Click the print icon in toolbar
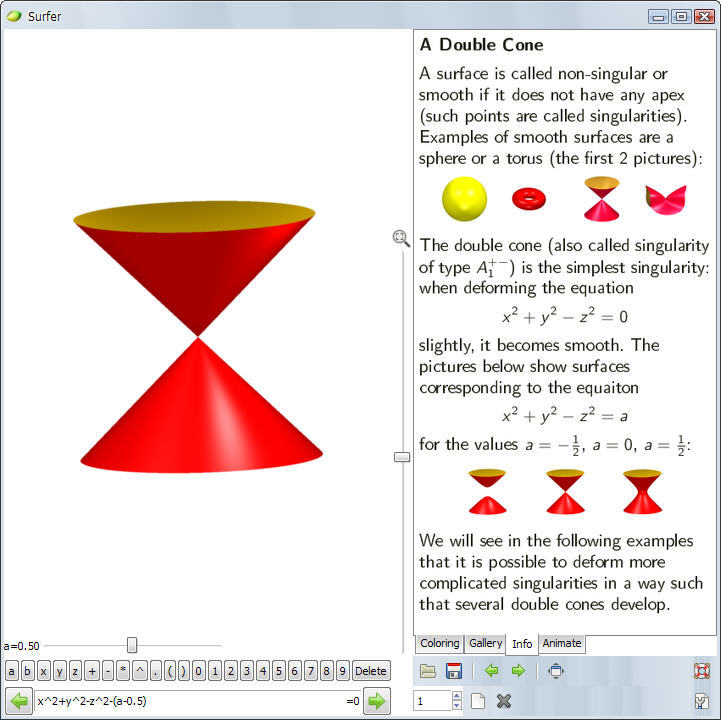The height and width of the screenshot is (720, 721). tap(556, 671)
